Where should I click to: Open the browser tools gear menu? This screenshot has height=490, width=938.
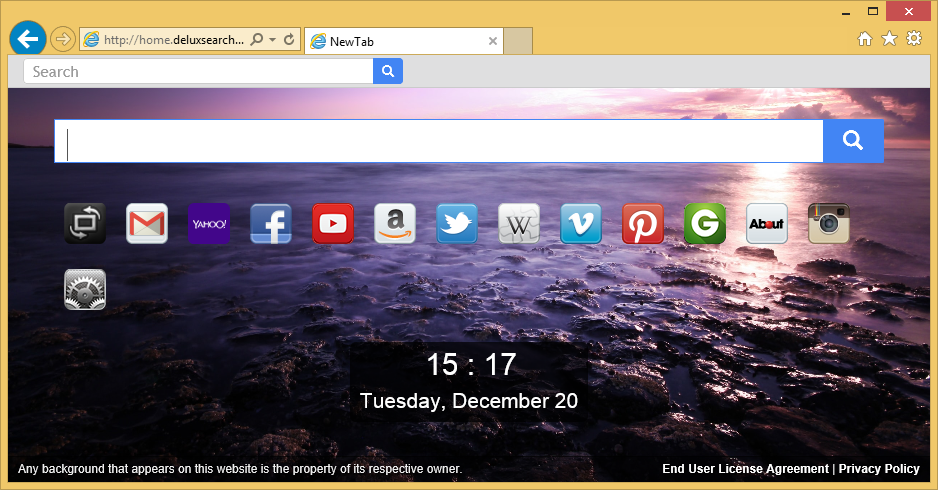click(x=914, y=39)
